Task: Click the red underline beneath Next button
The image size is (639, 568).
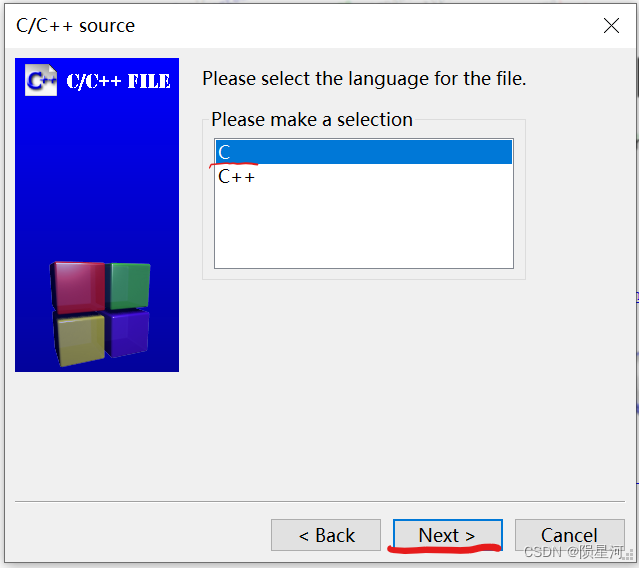Action: [444, 548]
